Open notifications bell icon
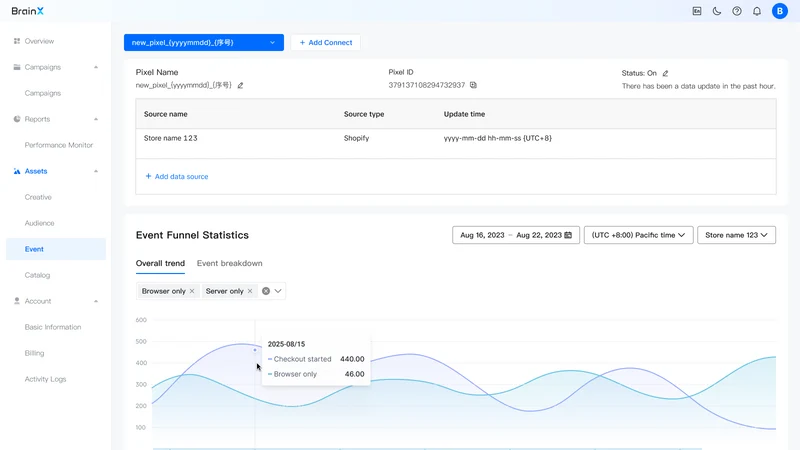Image resolution: width=800 pixels, height=450 pixels. 757,11
